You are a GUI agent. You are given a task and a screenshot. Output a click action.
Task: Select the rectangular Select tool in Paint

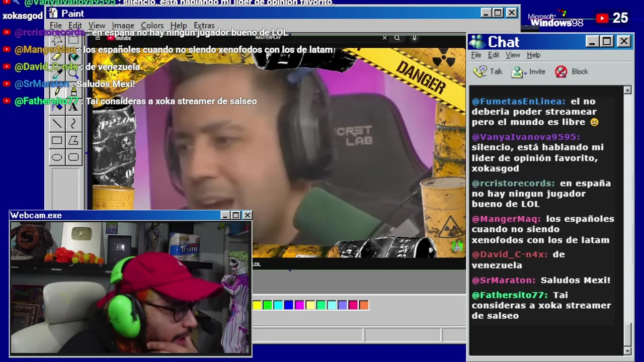coord(73,40)
